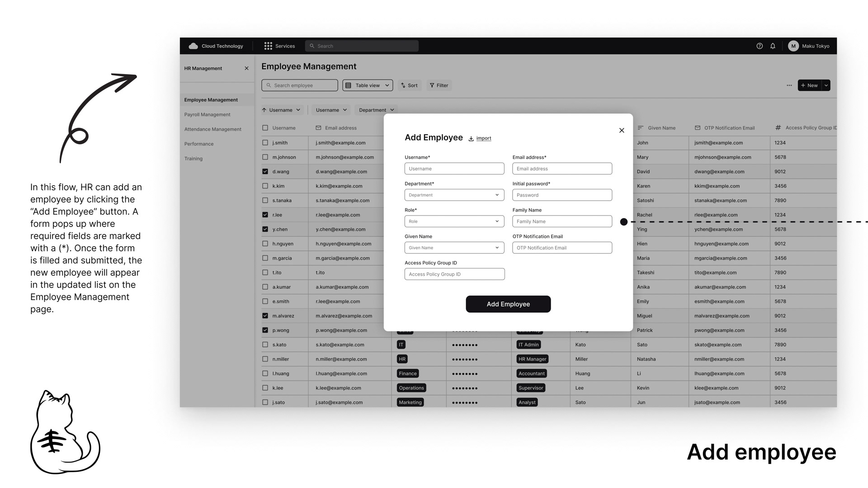
Task: Click the Add Employee submit button
Action: 508,304
